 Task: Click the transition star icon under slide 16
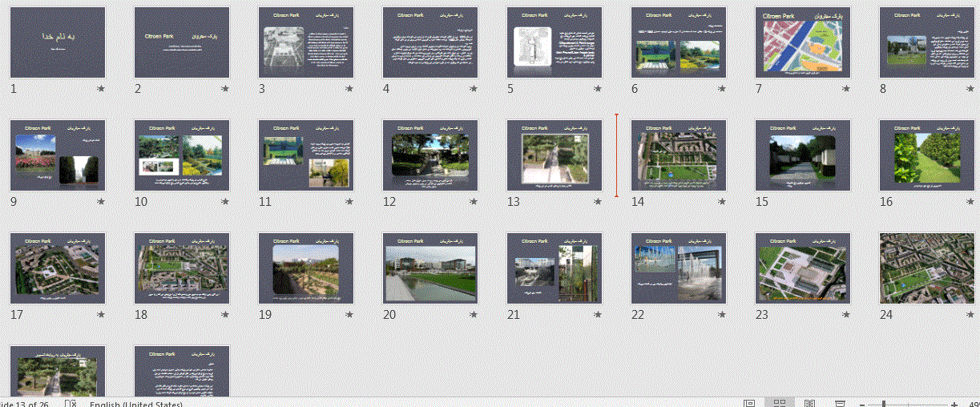(970, 202)
